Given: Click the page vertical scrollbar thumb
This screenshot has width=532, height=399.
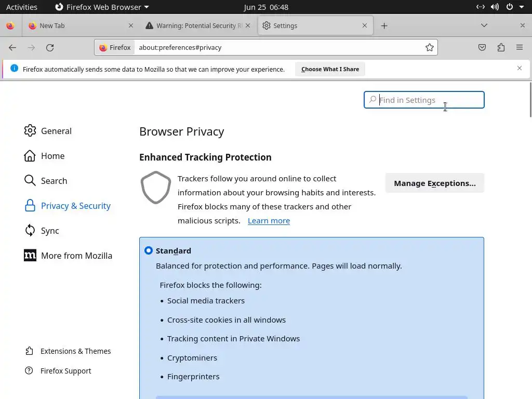Looking at the screenshot, I should tap(530, 100).
